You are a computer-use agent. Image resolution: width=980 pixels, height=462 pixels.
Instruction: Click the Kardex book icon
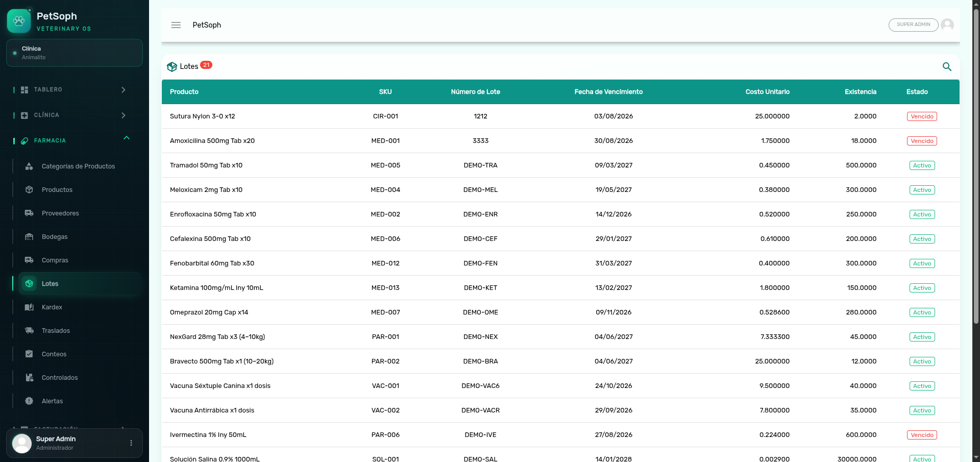[x=29, y=307]
